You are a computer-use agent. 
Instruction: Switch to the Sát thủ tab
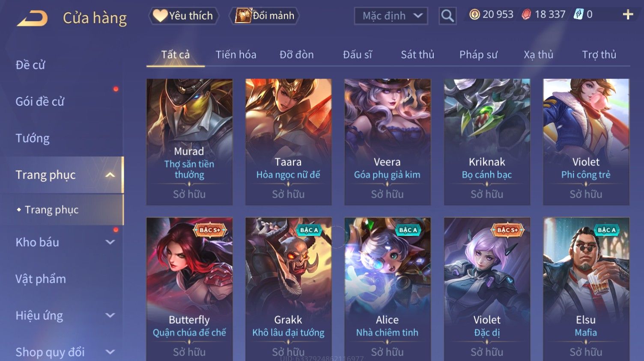[x=417, y=55]
